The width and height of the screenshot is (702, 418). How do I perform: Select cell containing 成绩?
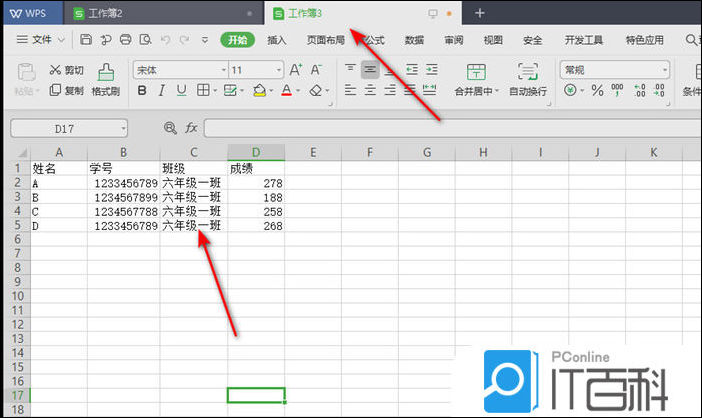pyautogui.click(x=256, y=168)
